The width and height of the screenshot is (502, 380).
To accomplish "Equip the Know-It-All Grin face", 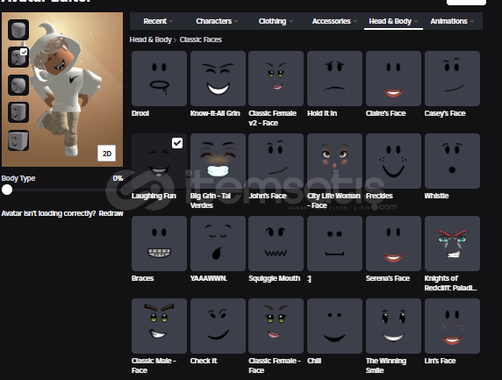I will pyautogui.click(x=218, y=79).
